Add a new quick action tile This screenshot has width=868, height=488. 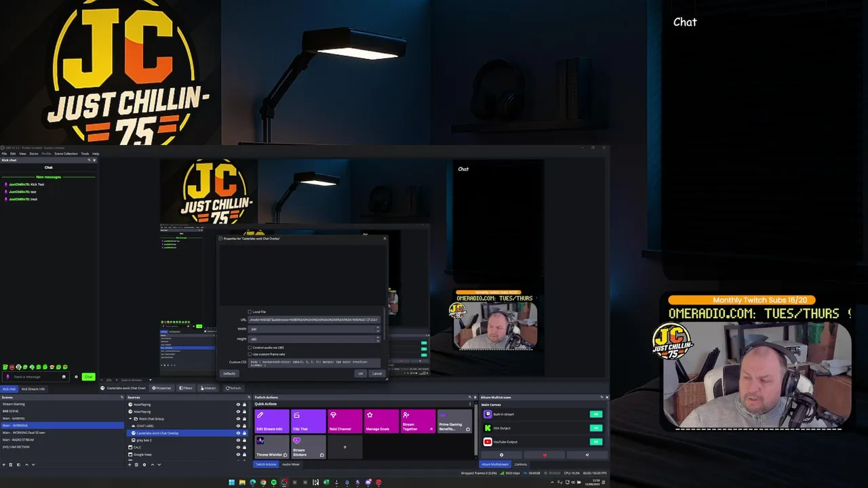(x=345, y=447)
